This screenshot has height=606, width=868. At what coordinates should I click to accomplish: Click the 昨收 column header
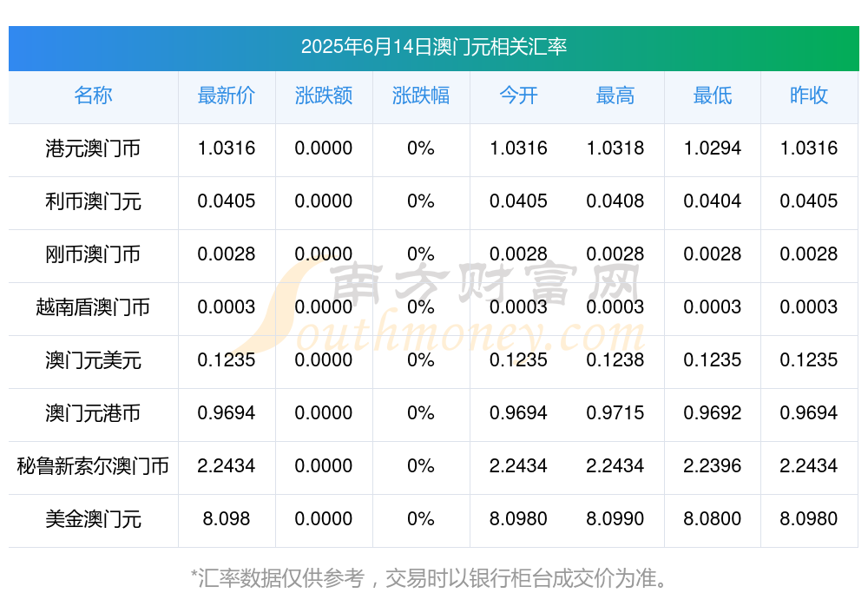pos(809,96)
